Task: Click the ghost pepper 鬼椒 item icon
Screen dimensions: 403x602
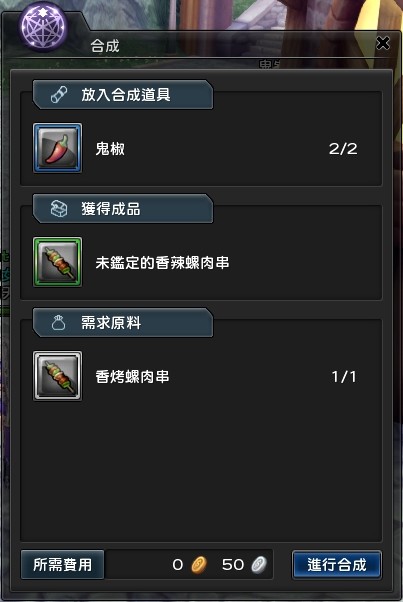Action: 58,148
